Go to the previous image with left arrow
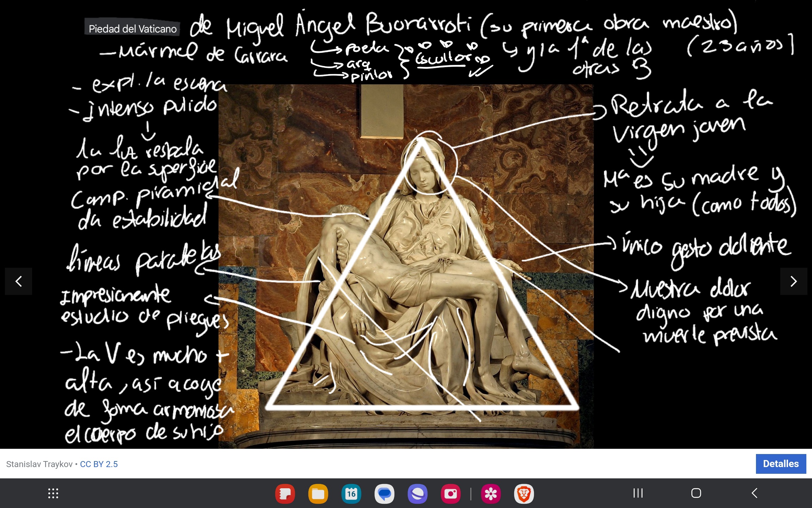This screenshot has height=508, width=812. [19, 281]
